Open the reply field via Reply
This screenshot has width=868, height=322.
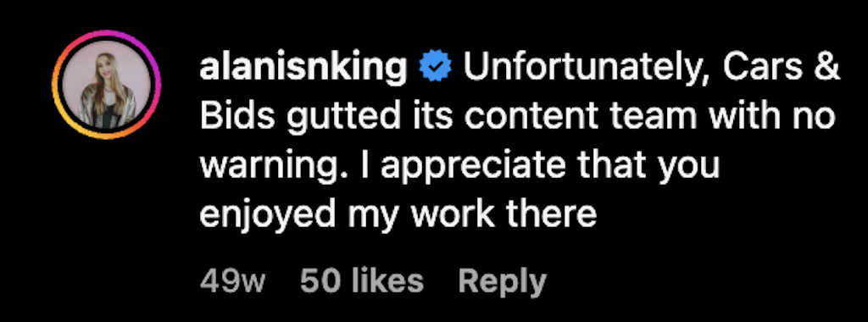click(x=502, y=281)
